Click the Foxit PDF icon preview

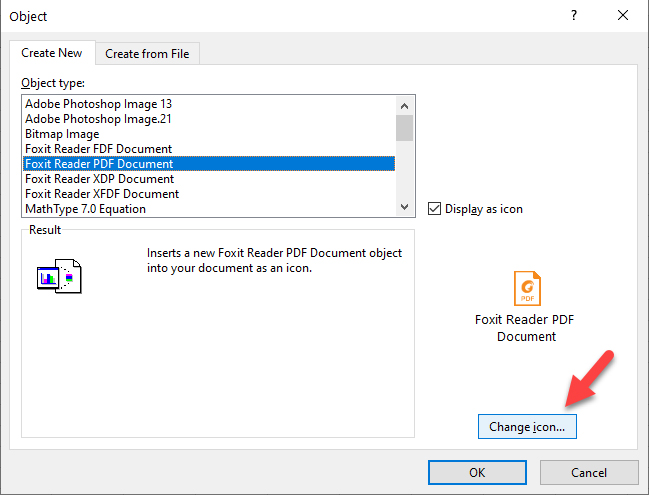click(x=527, y=288)
